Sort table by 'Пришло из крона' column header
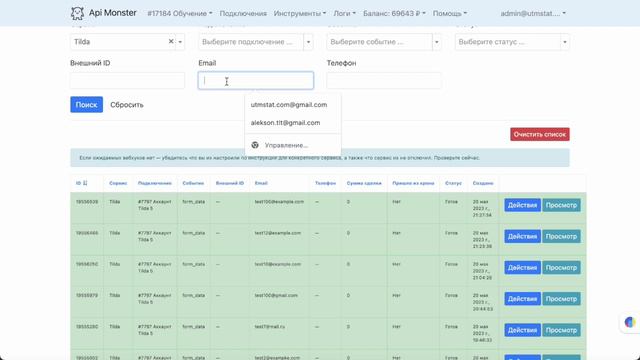 point(413,183)
